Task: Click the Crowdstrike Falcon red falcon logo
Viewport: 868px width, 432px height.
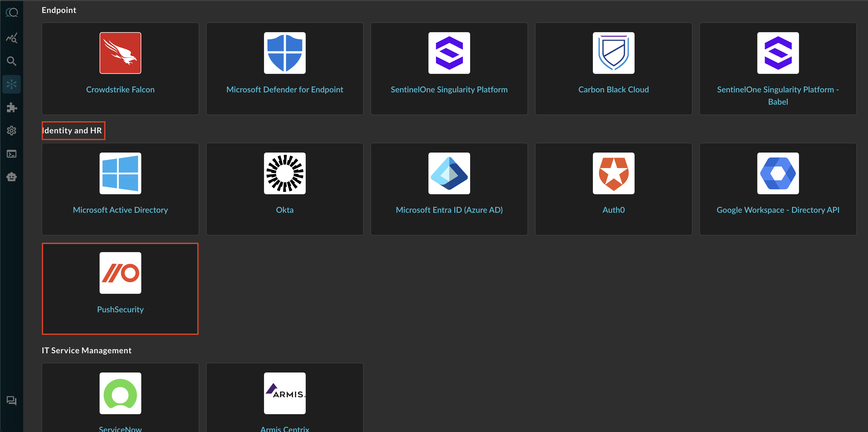Action: pyautogui.click(x=120, y=53)
